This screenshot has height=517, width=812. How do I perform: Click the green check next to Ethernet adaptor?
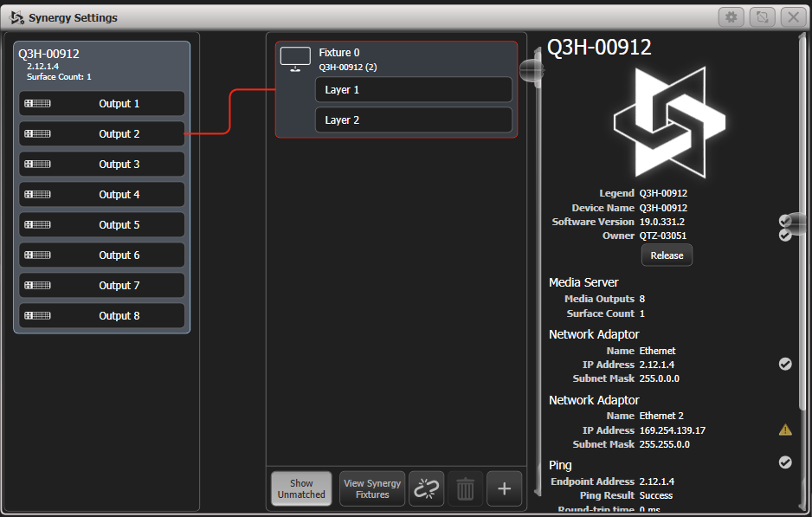point(785,364)
